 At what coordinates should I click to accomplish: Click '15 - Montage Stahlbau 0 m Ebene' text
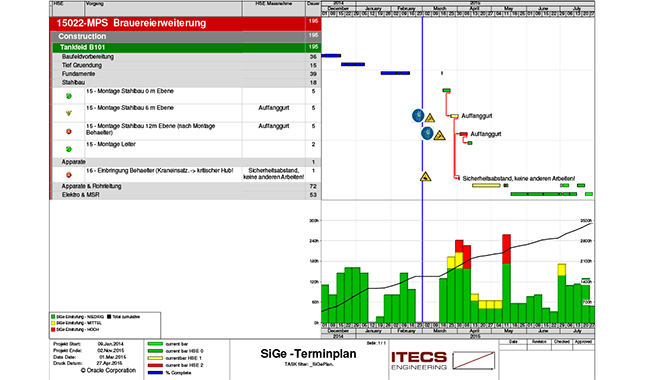130,91
